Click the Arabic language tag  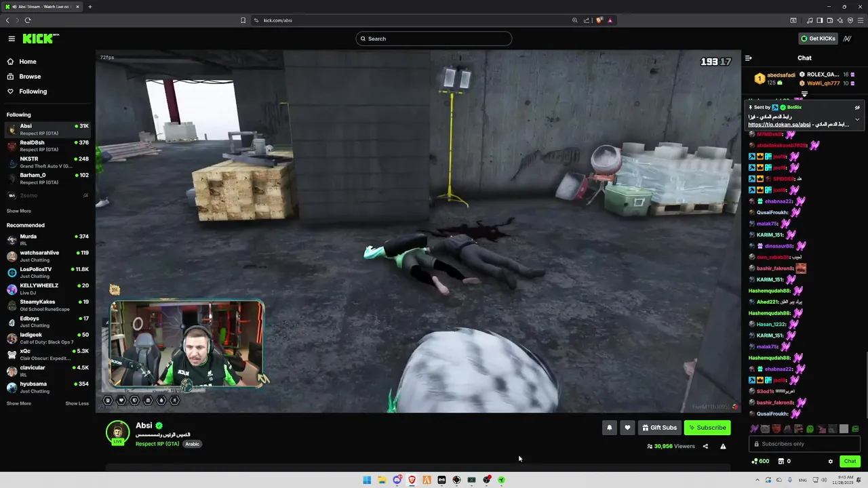tap(193, 444)
